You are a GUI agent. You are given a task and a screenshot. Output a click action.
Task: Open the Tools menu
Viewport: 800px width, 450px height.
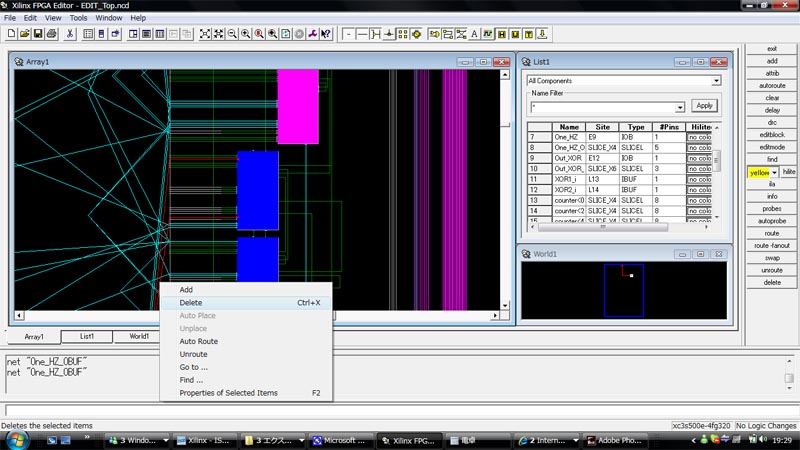tap(78, 18)
